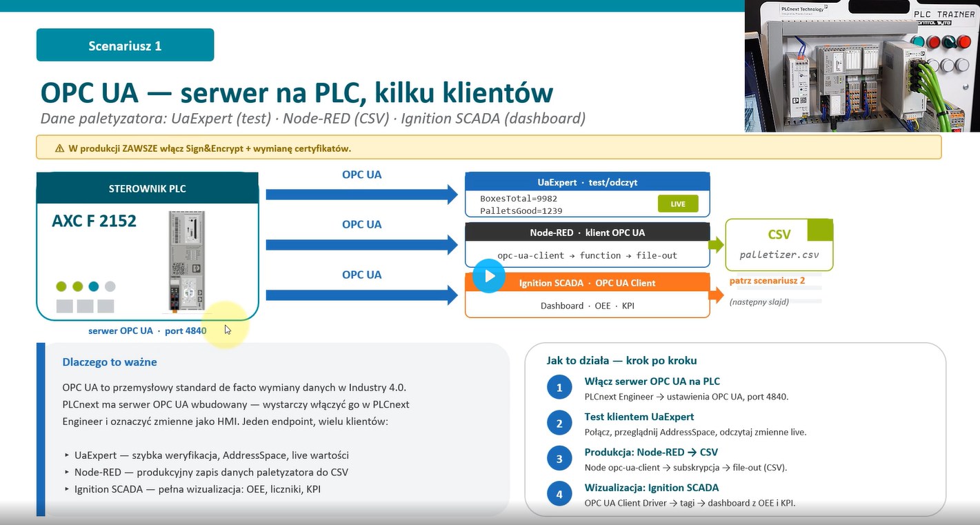Click the step 1 heading 'Włącz serwer OPC UA na PLC'
The image size is (980, 525).
[x=652, y=381]
